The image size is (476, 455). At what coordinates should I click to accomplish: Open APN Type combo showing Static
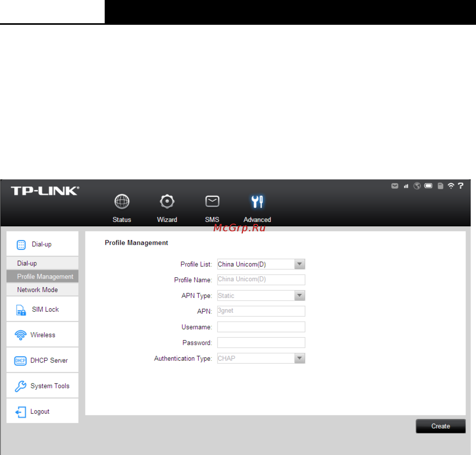point(261,295)
